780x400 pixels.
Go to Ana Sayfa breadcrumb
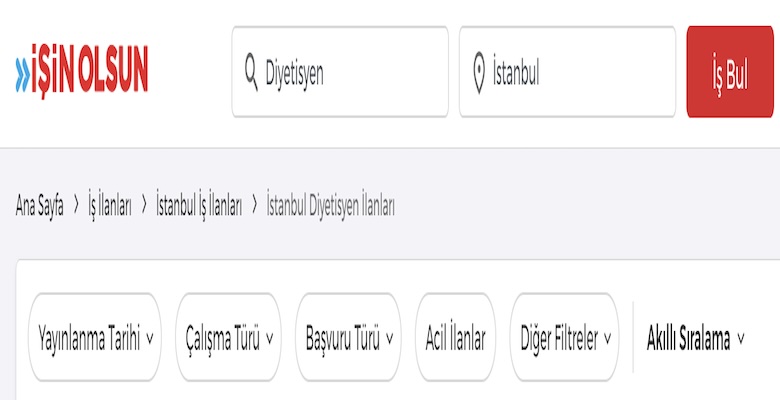click(40, 206)
